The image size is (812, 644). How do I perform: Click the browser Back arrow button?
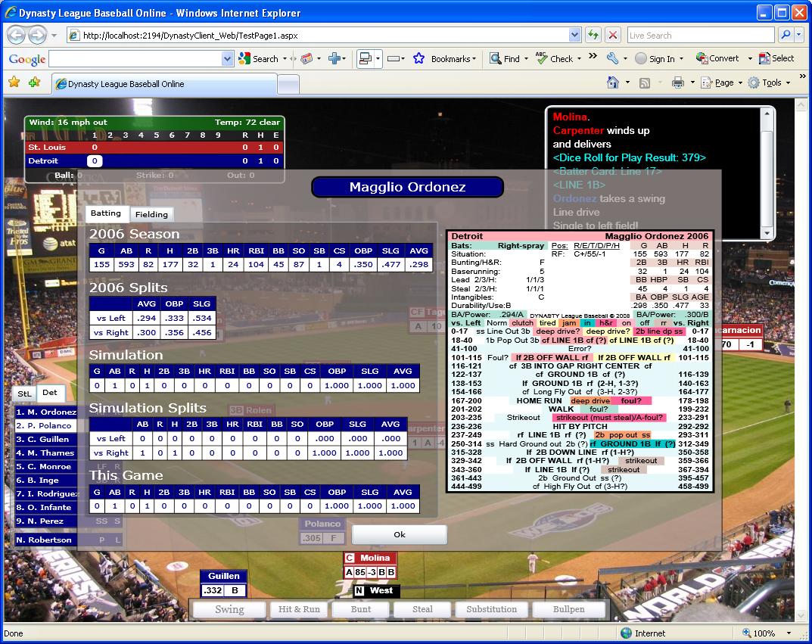pyautogui.click(x=17, y=36)
